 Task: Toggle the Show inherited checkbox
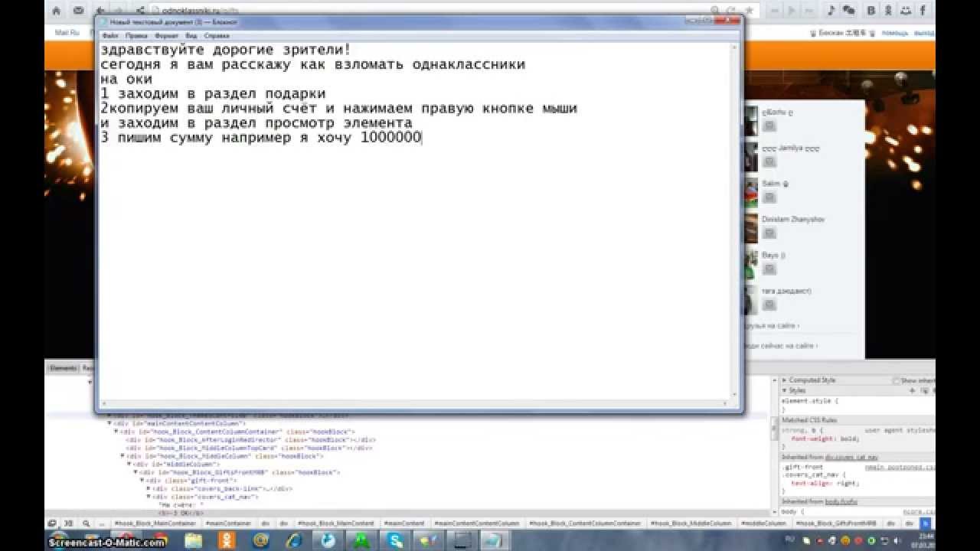point(896,380)
